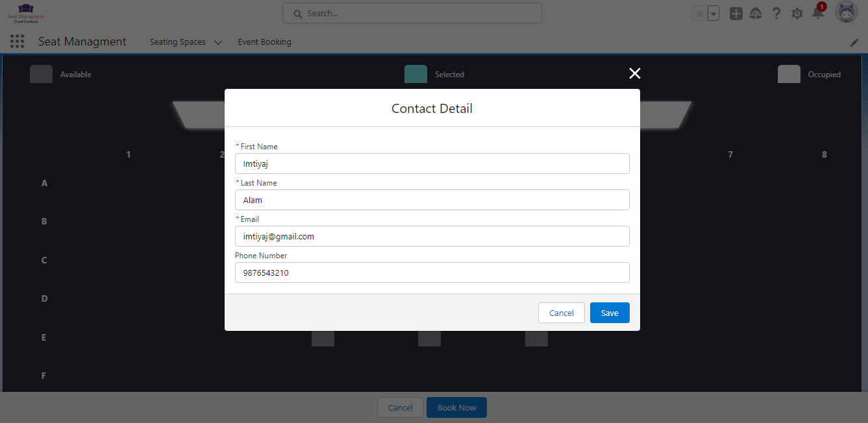868x423 pixels.
Task: Click the First Name input field
Action: click(432, 163)
